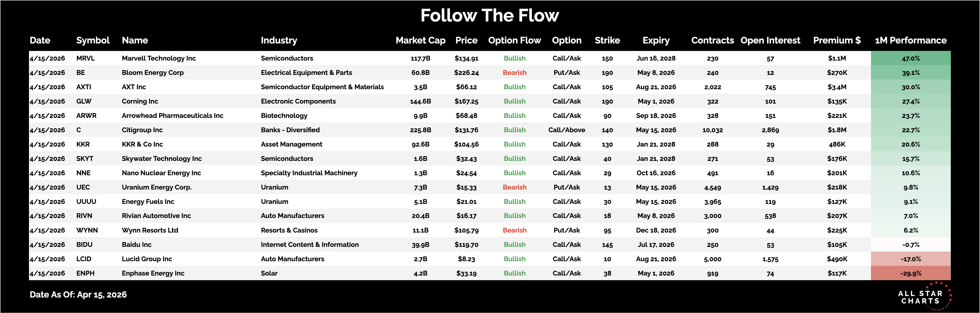Click the Premium $ column header
The width and height of the screenshot is (980, 313).
(837, 40)
